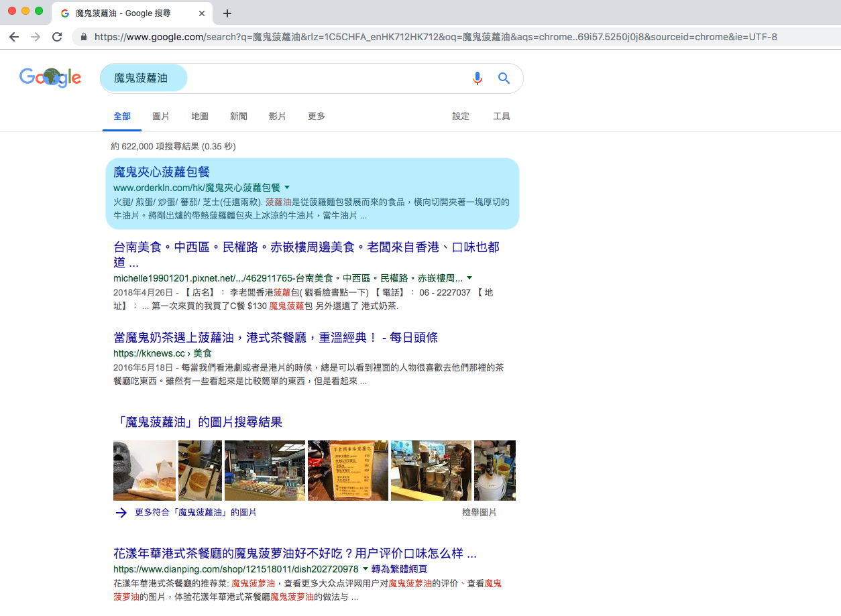Open the 花漾年華港式茶餐廳 dianping result
Screen dimensions: 841x616
tap(295, 554)
